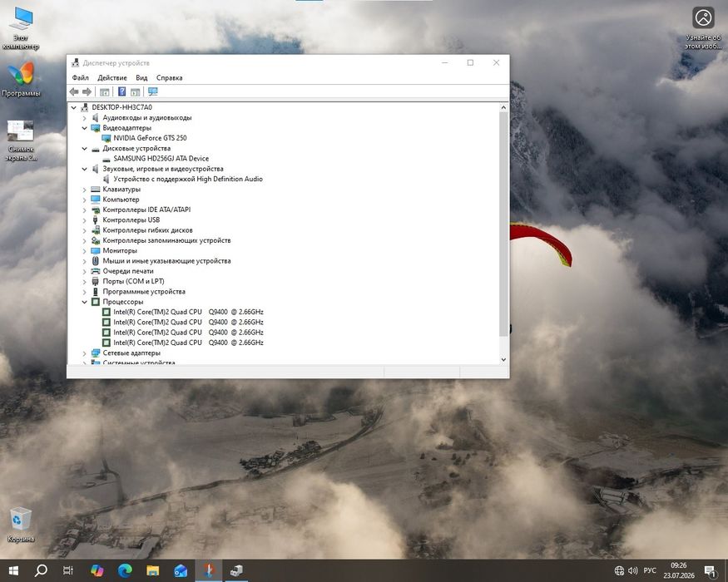
Task: Open File Explorer from the taskbar
Action: (x=153, y=570)
